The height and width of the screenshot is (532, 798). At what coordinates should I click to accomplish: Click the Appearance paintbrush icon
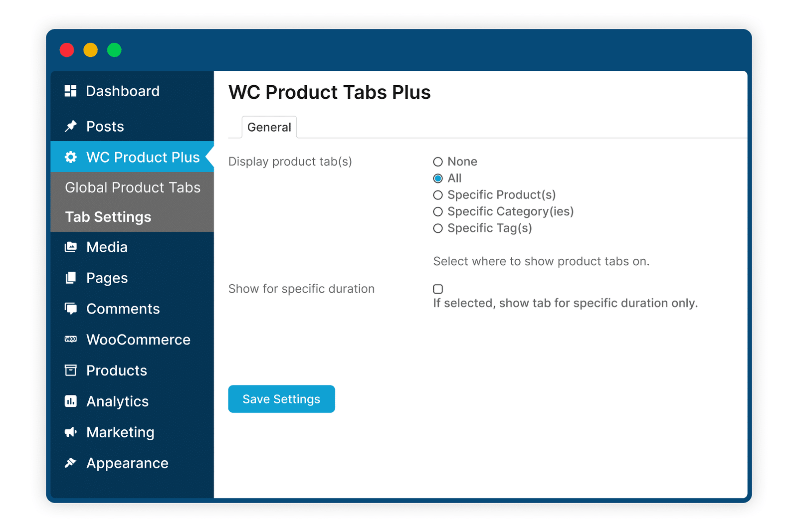(71, 463)
